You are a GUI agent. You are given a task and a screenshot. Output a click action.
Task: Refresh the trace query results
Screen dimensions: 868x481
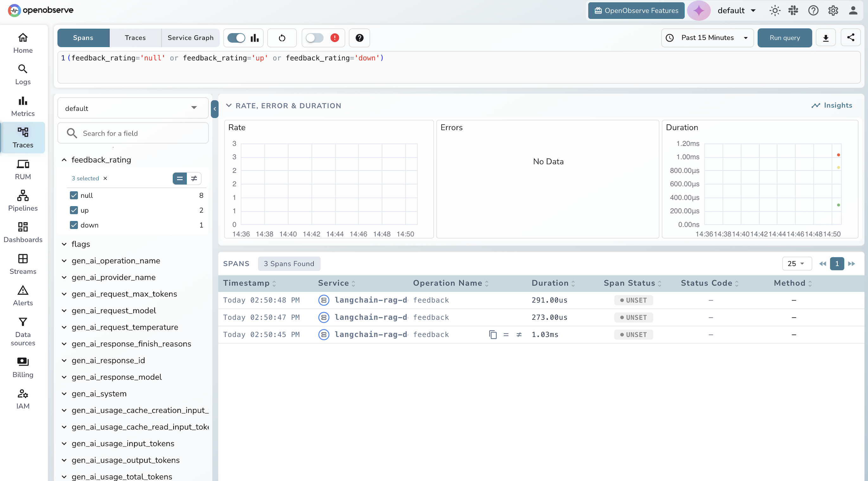[282, 38]
